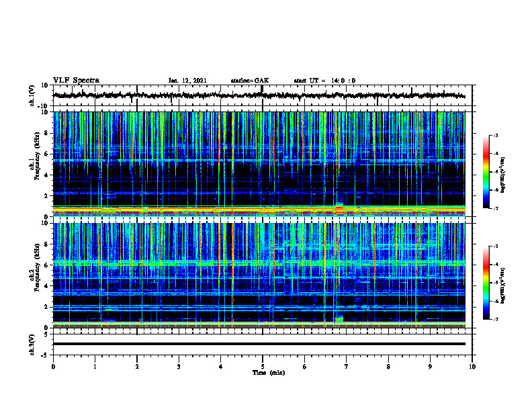Click the "2" kHz tick of ch.2 spectrogram
This screenshot has height=411, width=532.
click(46, 307)
